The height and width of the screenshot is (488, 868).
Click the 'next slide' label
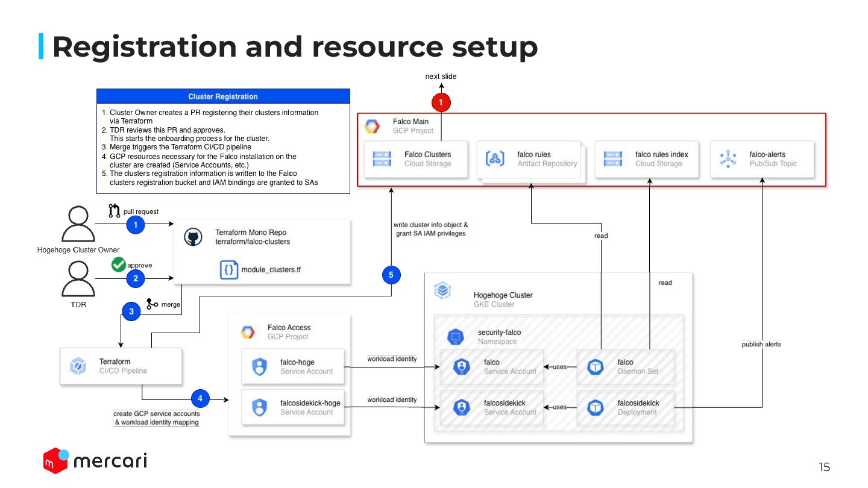coord(441,77)
